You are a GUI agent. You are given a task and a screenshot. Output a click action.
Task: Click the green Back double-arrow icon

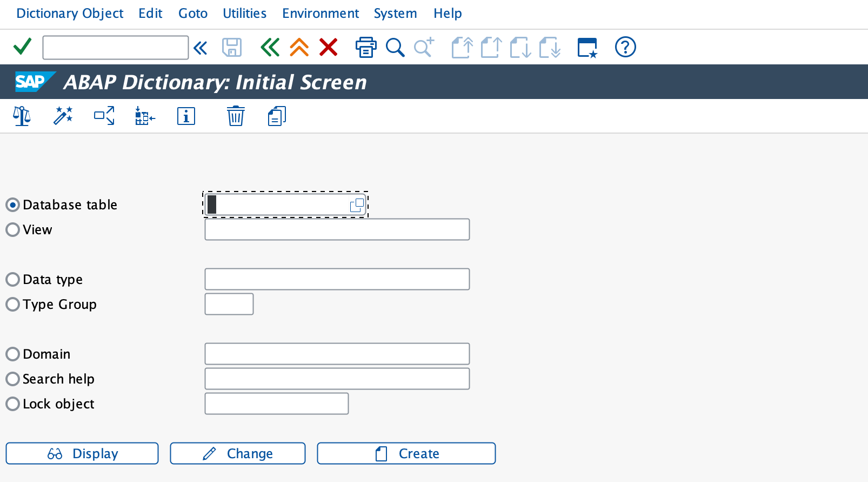[x=270, y=48]
